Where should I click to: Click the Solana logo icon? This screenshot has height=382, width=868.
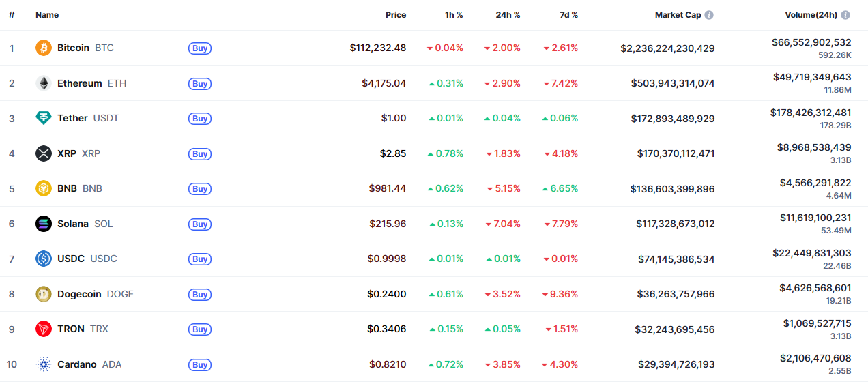[44, 224]
